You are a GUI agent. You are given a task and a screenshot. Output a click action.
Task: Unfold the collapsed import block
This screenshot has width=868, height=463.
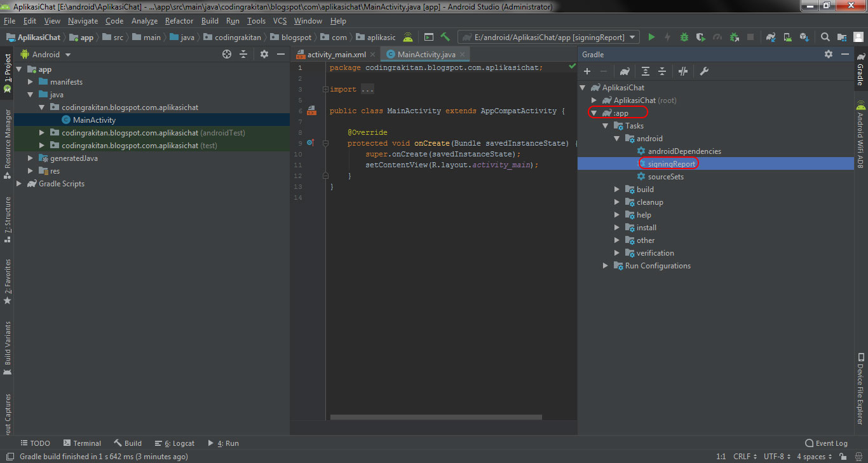coord(325,90)
